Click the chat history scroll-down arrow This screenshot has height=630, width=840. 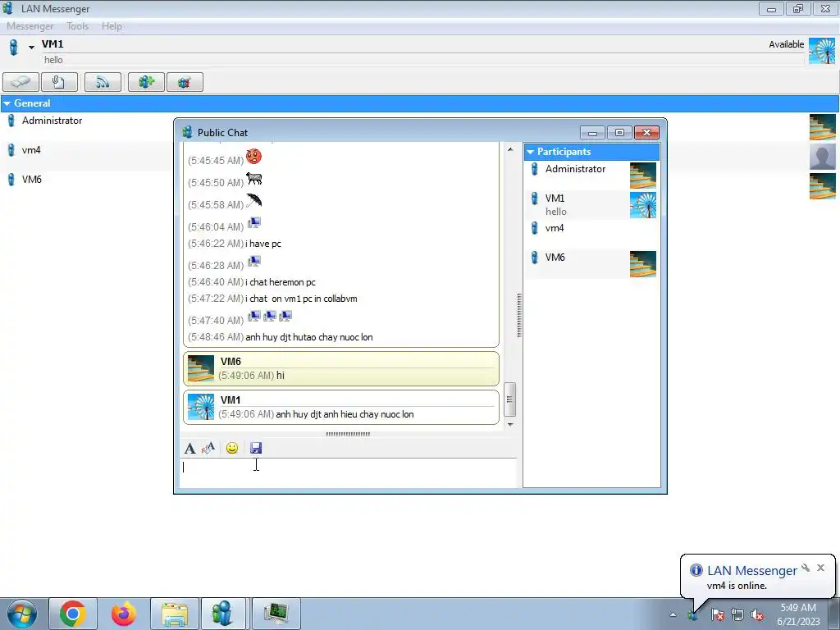510,424
